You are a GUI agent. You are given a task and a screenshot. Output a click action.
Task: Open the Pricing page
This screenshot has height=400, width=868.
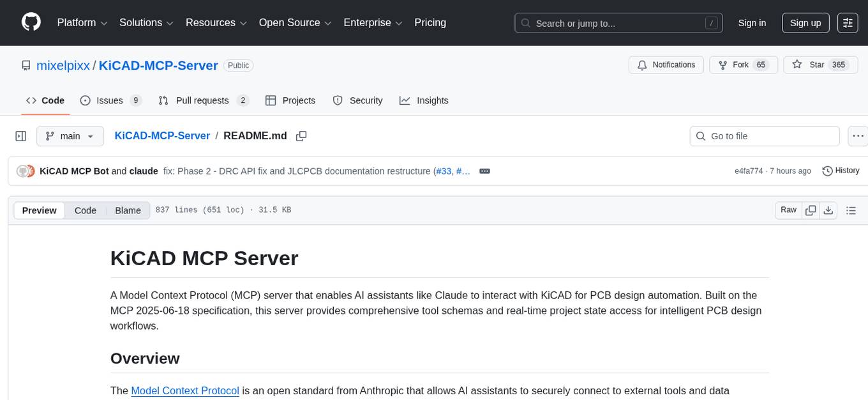point(430,22)
